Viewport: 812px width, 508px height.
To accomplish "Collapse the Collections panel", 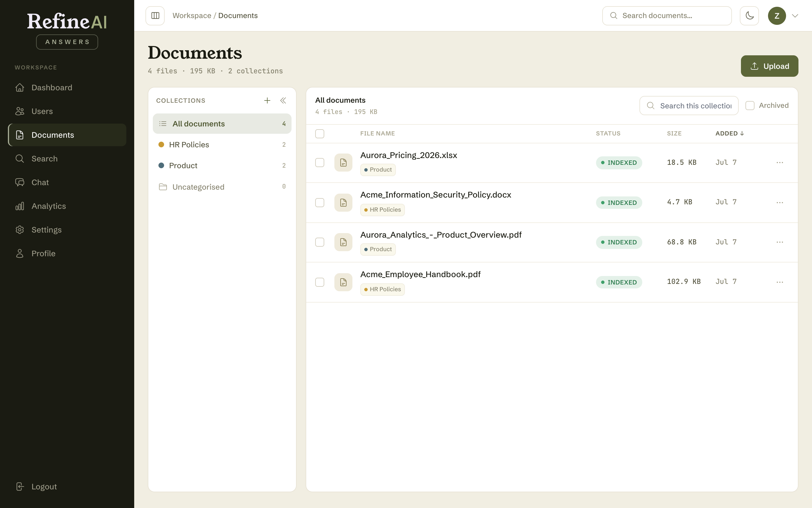I will tap(283, 100).
